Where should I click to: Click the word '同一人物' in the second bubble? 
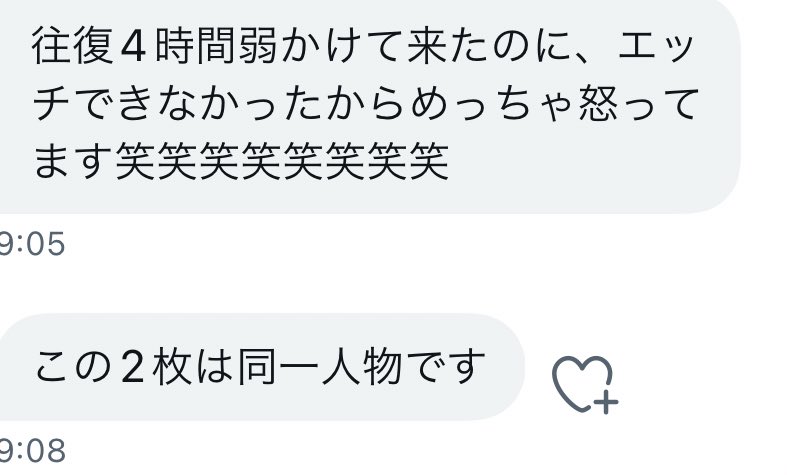[x=320, y=367]
